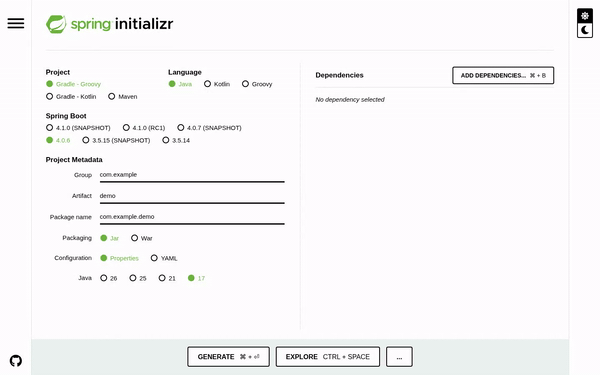Viewport: 600px width, 375px height.
Task: Switch to light theme sun icon
Action: point(585,16)
